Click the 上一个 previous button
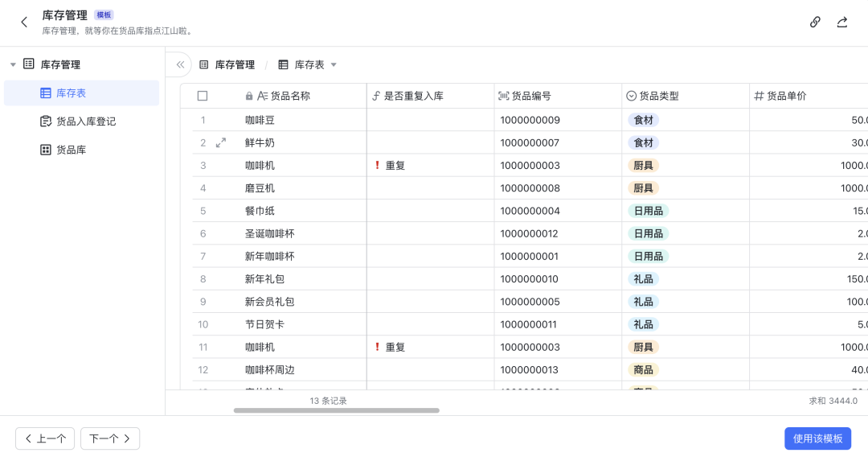The width and height of the screenshot is (868, 457). (45, 438)
